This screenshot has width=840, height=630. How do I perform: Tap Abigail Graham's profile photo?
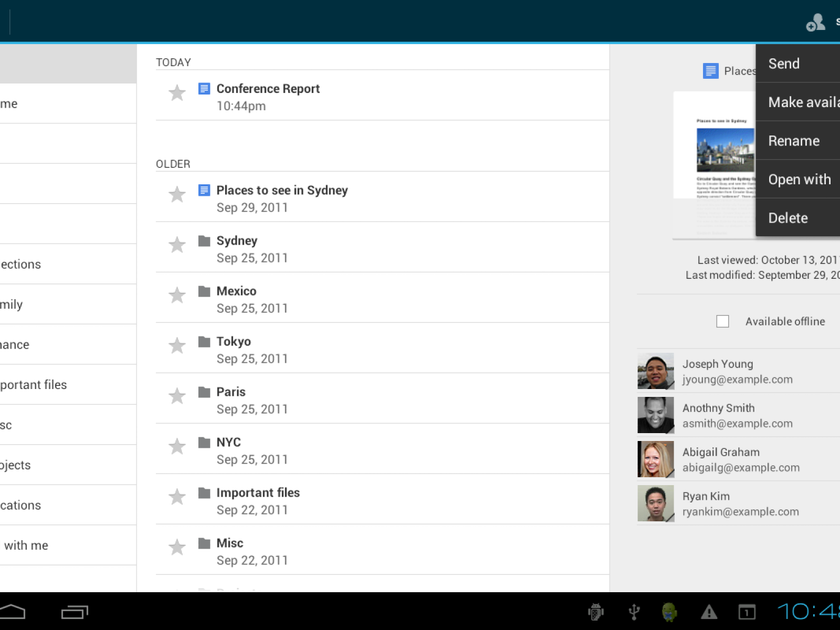pyautogui.click(x=655, y=459)
